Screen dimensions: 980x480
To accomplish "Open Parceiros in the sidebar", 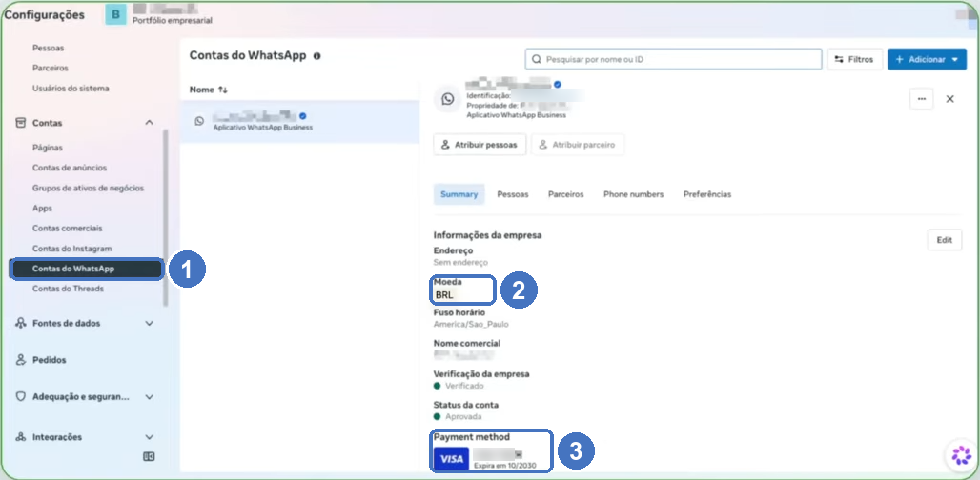I will pyautogui.click(x=50, y=68).
